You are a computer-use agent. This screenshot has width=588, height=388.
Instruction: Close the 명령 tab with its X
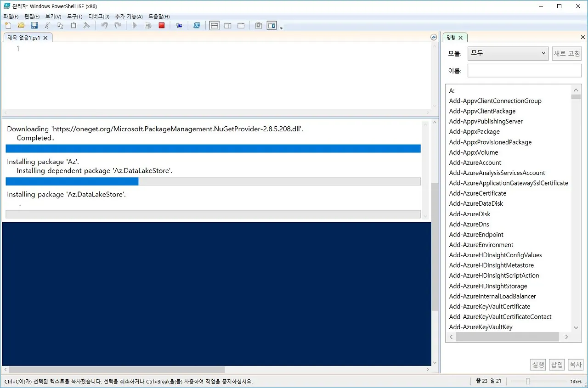tap(460, 38)
